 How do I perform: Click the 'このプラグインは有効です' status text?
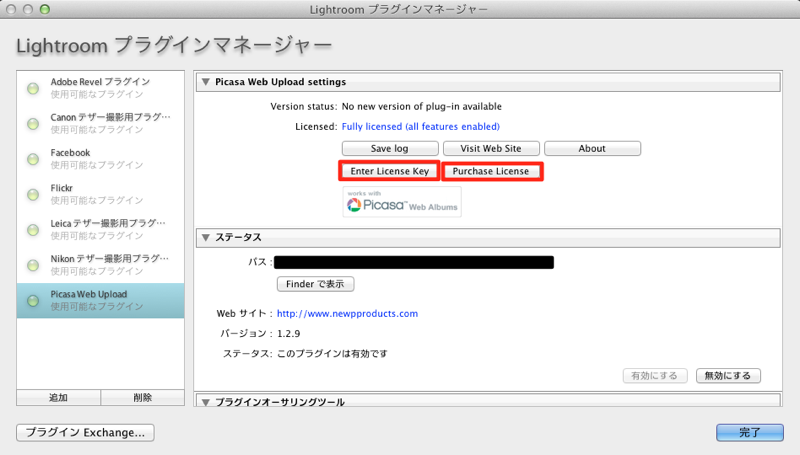pos(332,353)
